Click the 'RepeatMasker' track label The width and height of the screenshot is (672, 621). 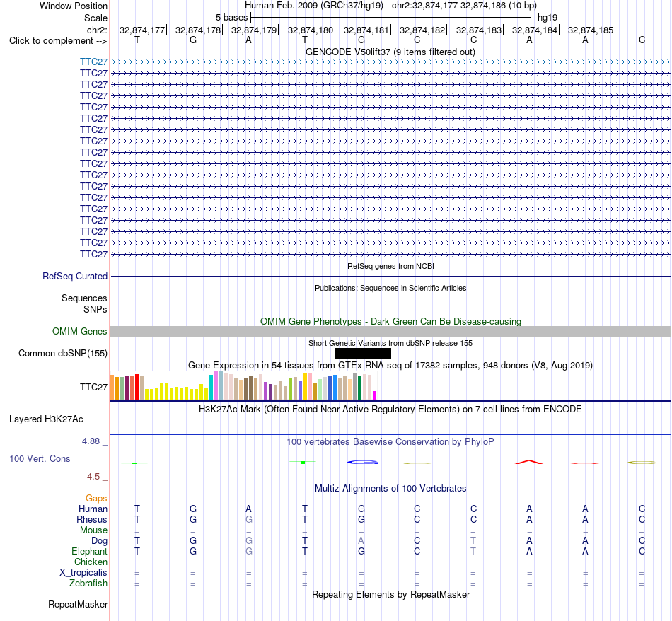pos(78,604)
